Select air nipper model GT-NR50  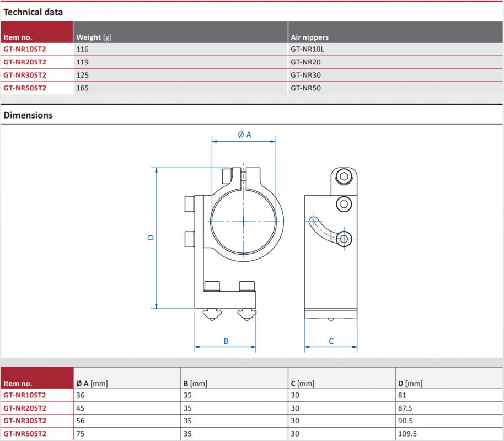pyautogui.click(x=305, y=88)
